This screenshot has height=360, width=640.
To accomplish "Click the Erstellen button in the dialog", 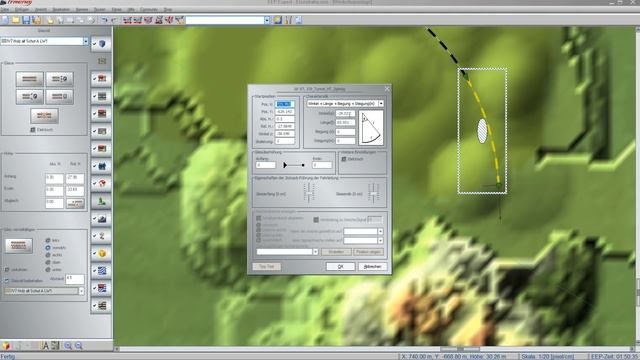I will [336, 252].
